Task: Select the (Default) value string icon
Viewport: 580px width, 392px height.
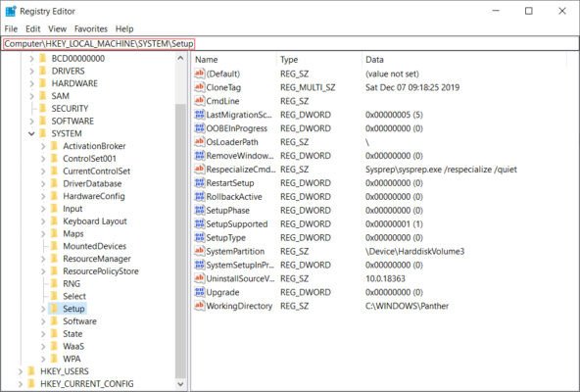Action: [200, 73]
